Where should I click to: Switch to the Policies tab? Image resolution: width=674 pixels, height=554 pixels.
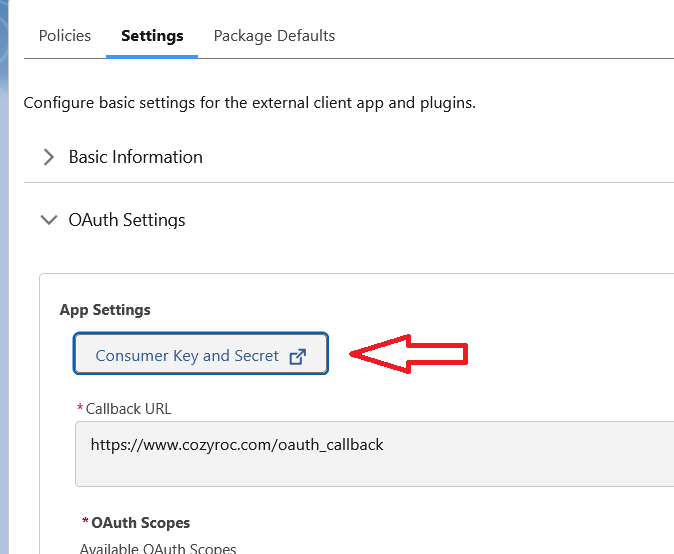click(65, 36)
